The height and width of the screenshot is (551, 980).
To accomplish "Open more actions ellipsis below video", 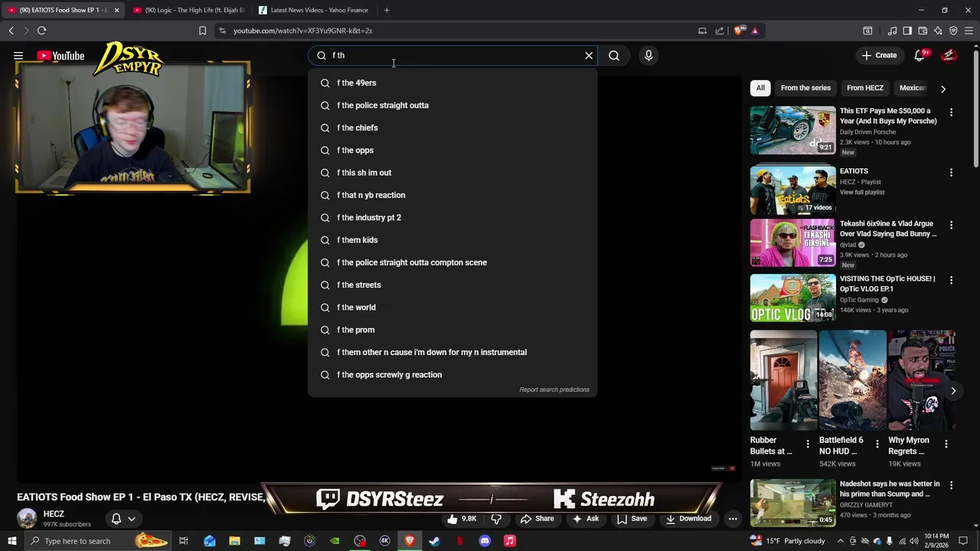I will (733, 519).
